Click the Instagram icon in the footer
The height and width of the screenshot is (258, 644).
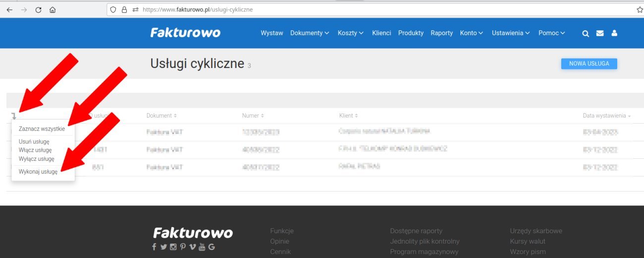pos(173,247)
